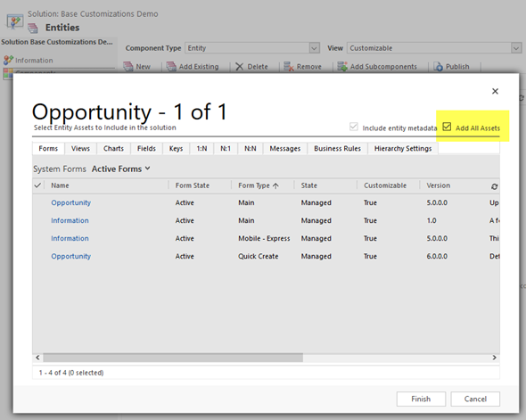Click the horizontal scrollbar thumb
The height and width of the screenshot is (420, 526).
[x=173, y=358]
